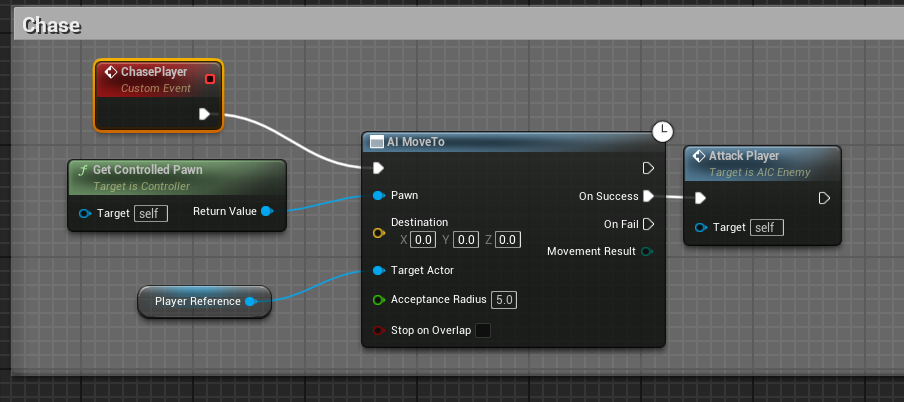Click the AI MoveTo Destination vector pin
Viewport: 904px width, 402px height.
click(378, 233)
